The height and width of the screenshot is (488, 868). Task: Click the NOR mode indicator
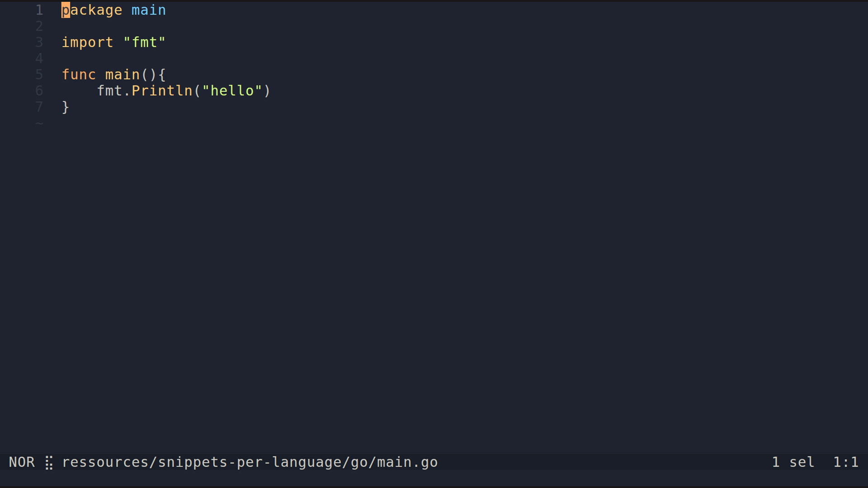pyautogui.click(x=22, y=462)
